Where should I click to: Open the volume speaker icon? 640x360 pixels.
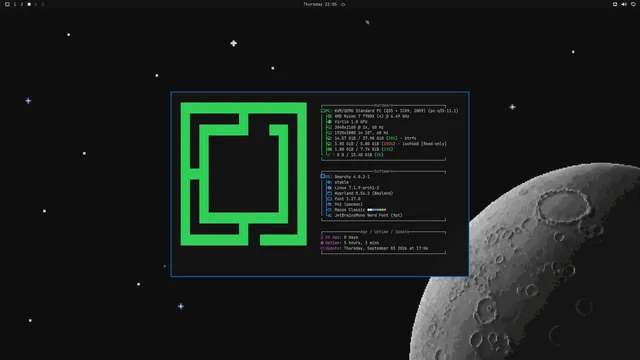coord(624,4)
